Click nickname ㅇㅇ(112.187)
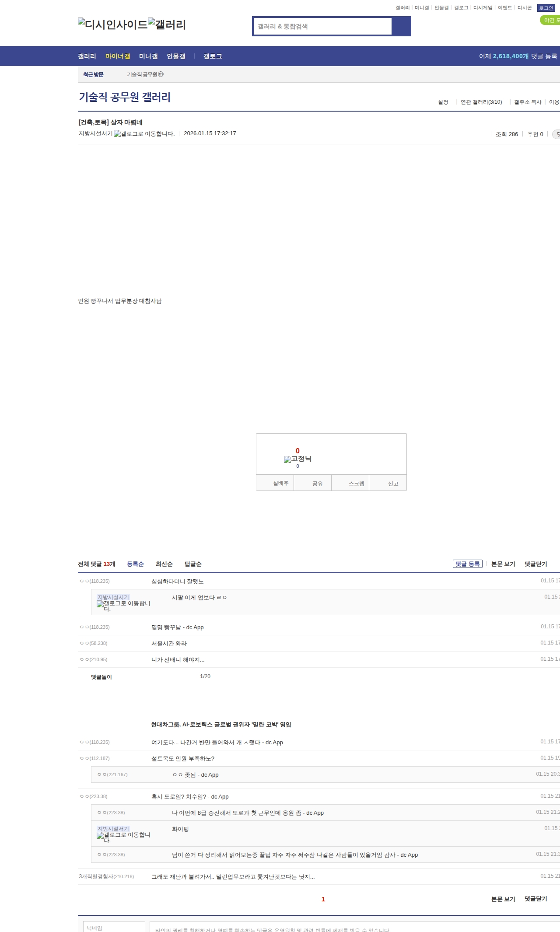 [95, 758]
